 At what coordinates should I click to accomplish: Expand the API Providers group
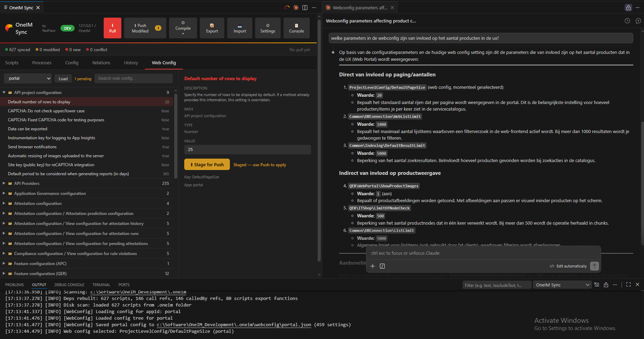[86, 183]
